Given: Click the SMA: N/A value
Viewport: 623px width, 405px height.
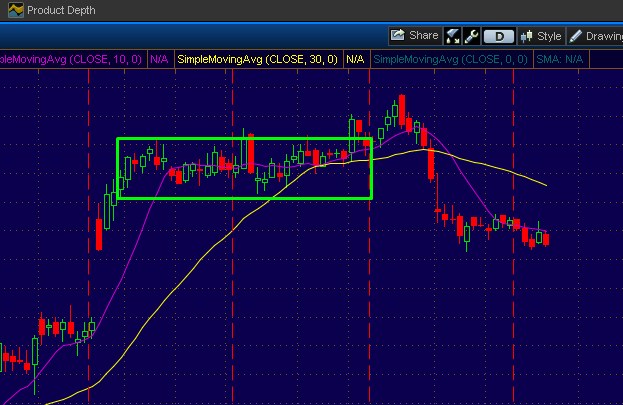Looking at the screenshot, I should click(x=559, y=60).
